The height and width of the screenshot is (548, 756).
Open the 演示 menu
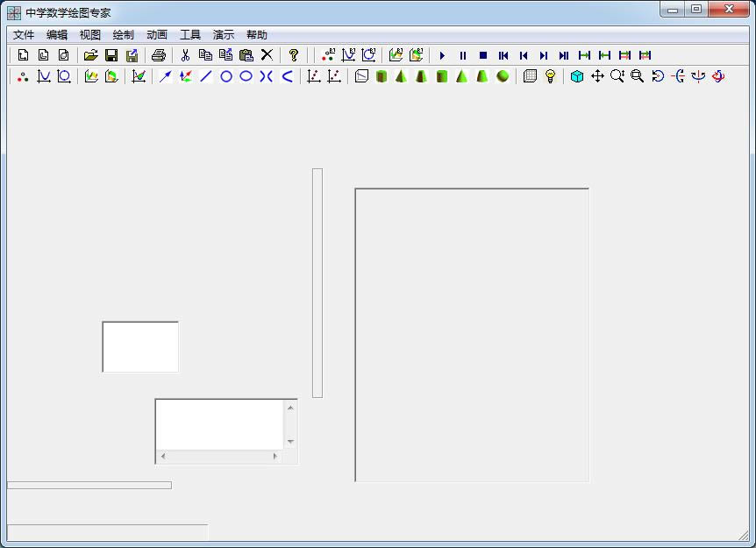224,35
